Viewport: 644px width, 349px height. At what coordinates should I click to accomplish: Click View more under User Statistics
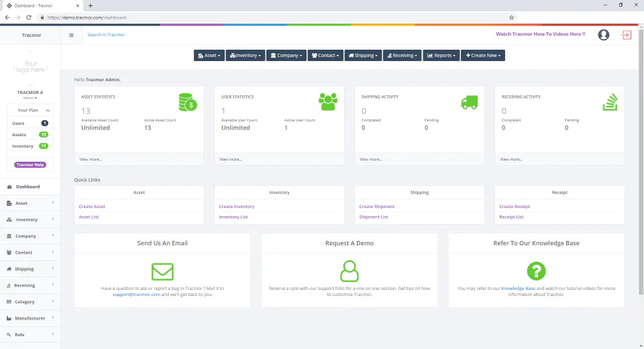[x=230, y=160]
